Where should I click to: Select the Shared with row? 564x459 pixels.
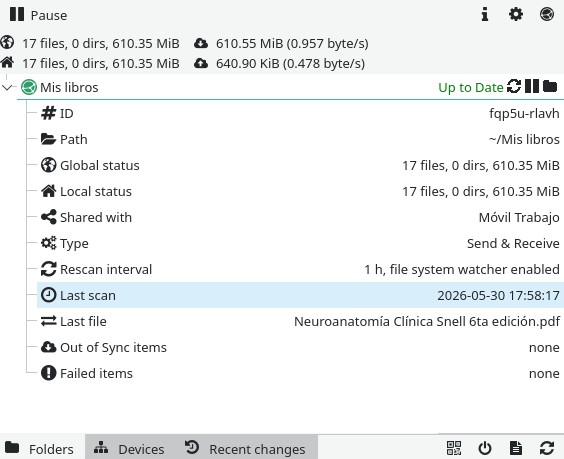(x=300, y=217)
